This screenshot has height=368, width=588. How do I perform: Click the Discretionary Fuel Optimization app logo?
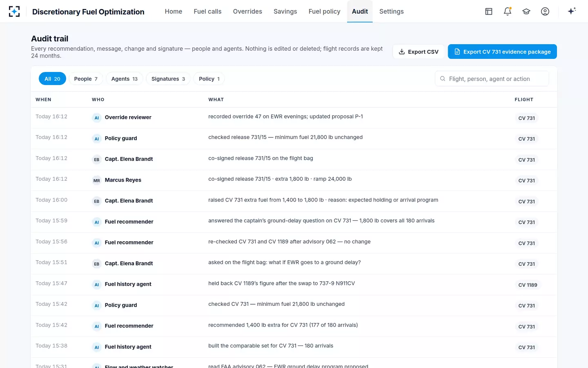click(14, 11)
